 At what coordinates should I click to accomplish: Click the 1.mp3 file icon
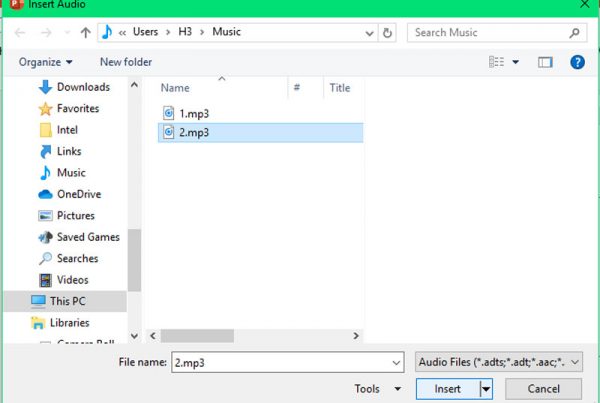(168, 113)
